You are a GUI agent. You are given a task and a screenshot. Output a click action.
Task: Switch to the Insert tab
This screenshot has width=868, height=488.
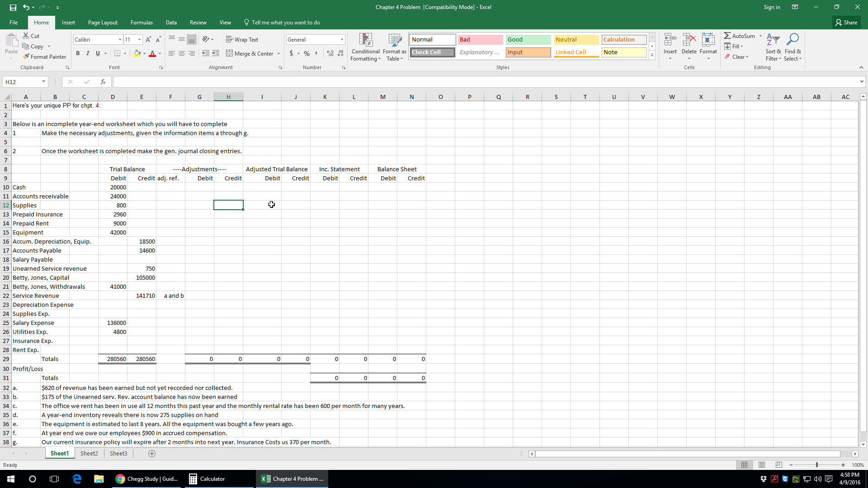click(x=68, y=23)
